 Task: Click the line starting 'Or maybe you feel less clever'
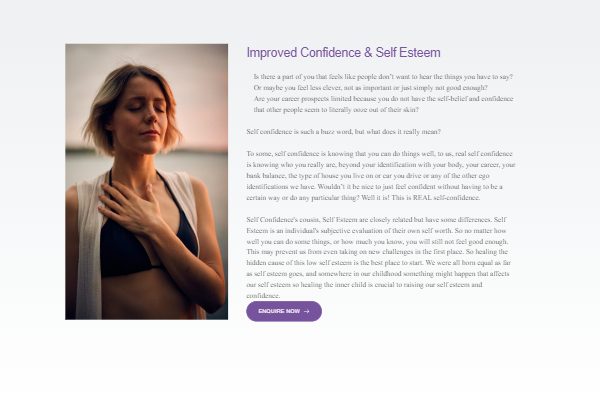coord(370,88)
